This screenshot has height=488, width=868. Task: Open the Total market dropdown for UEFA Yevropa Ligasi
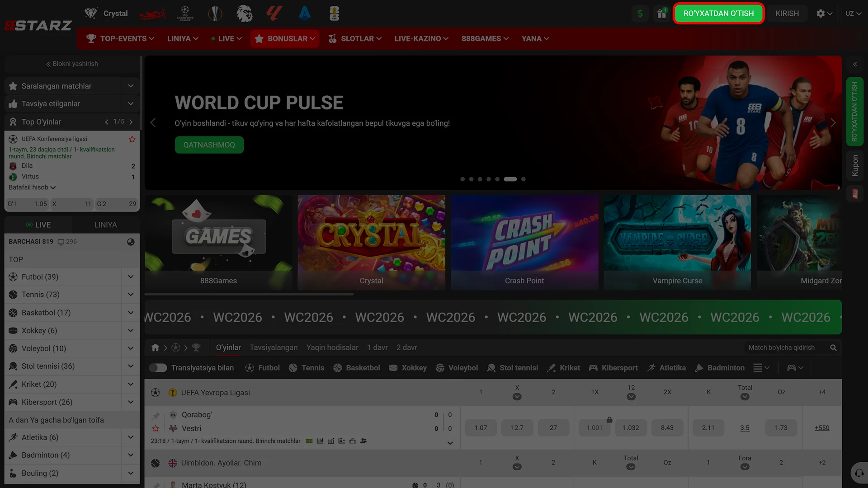point(745,397)
